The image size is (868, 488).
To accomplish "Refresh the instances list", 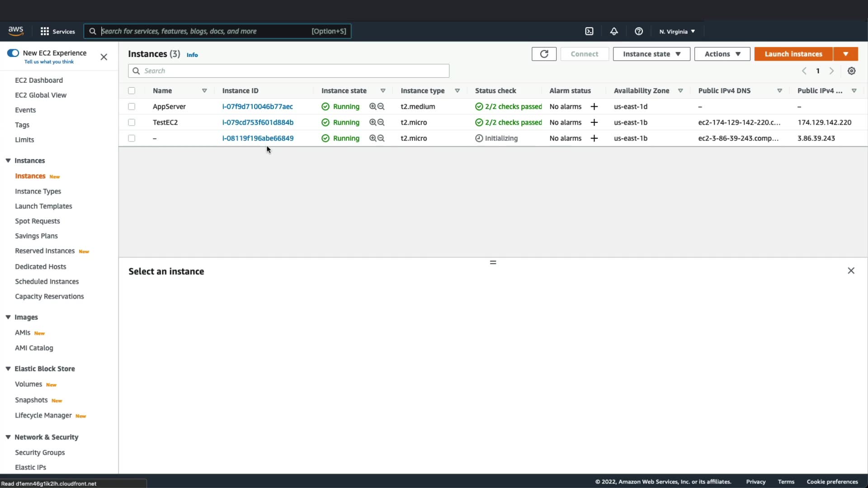I will 544,54.
